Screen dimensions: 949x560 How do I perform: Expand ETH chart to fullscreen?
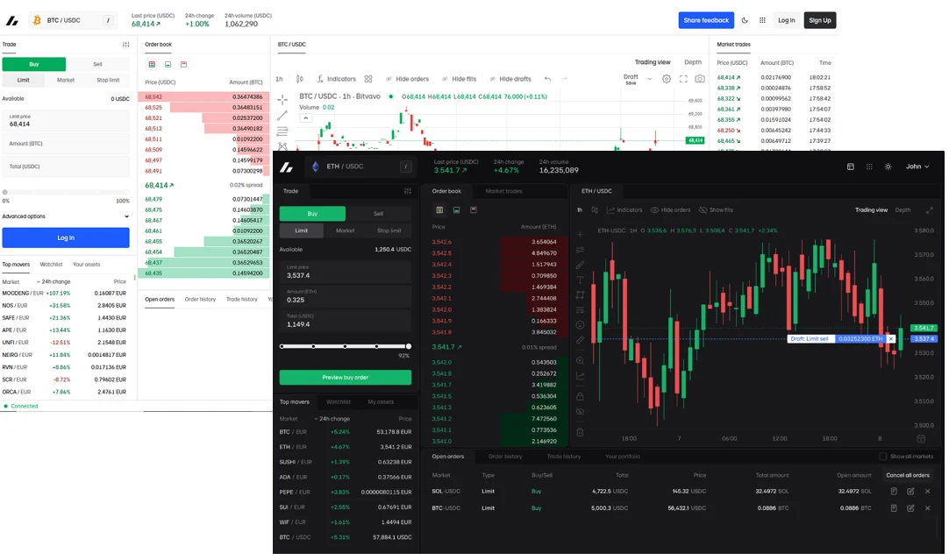(930, 210)
